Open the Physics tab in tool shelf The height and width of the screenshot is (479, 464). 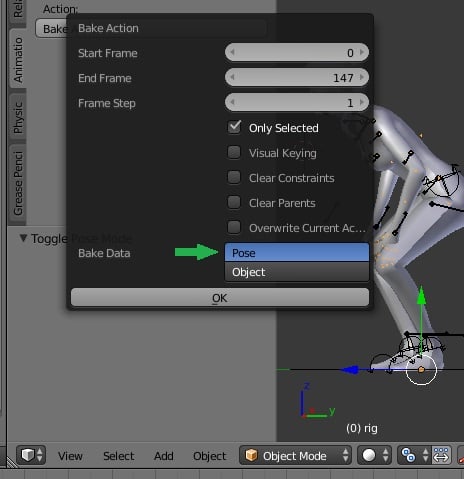[x=18, y=117]
